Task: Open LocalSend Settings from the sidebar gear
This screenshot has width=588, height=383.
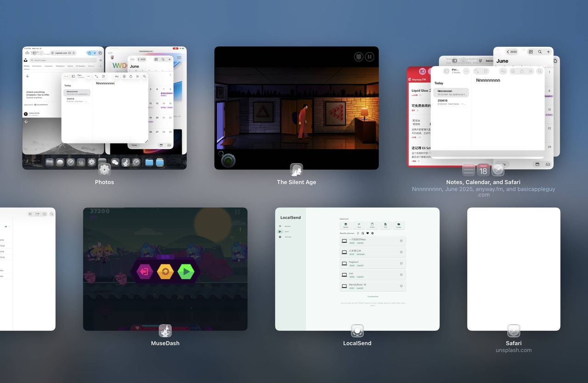Action: tap(280, 237)
